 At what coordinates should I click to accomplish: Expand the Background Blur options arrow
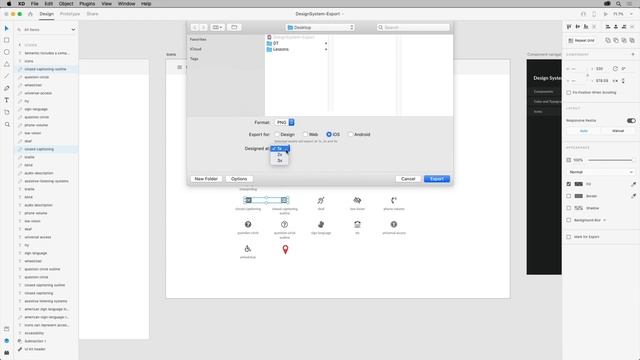point(604,220)
